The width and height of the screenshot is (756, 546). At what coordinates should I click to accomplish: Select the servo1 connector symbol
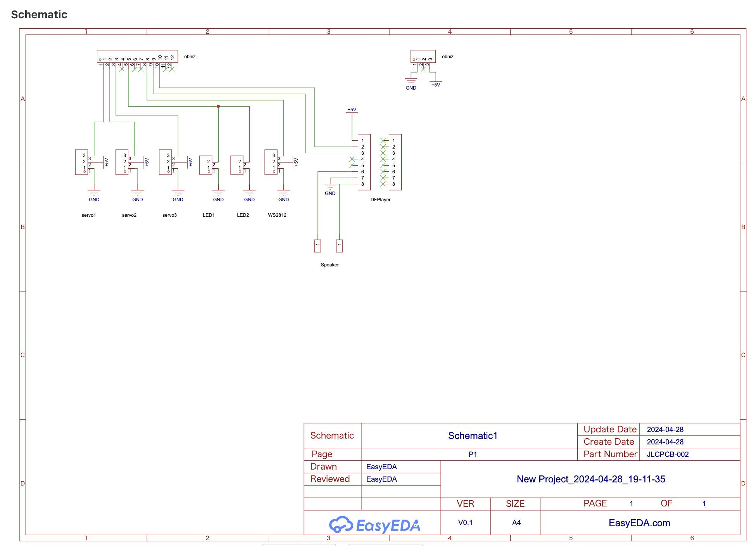81,162
